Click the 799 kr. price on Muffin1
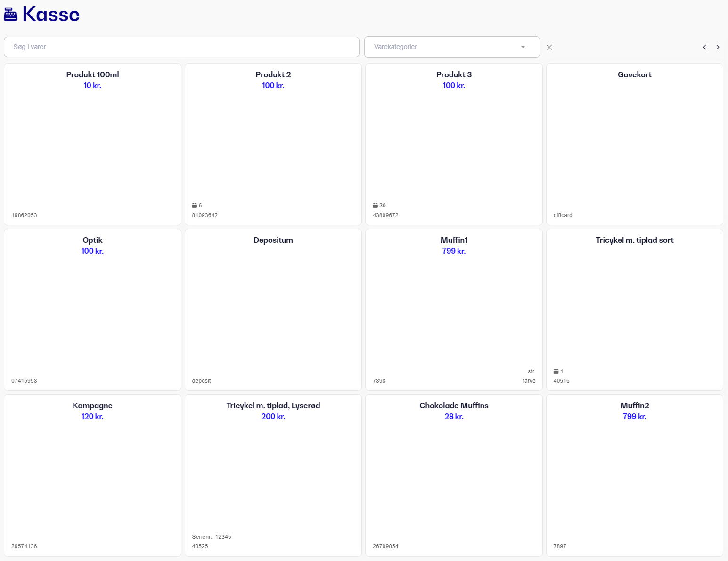728x561 pixels. (x=454, y=251)
